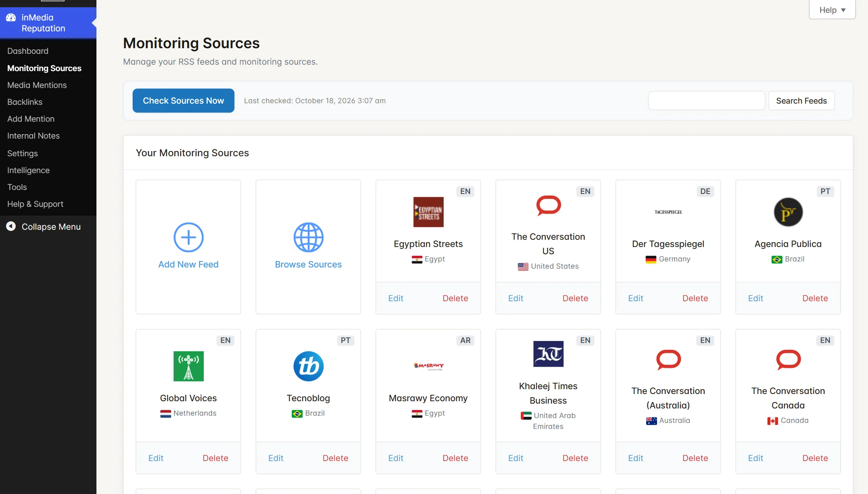This screenshot has height=494, width=868.
Task: Click the inMedia Reputation gauge icon
Action: click(11, 18)
